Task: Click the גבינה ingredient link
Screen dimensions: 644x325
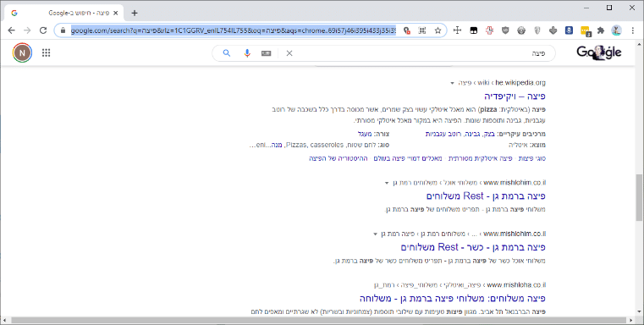Action: [x=472, y=134]
